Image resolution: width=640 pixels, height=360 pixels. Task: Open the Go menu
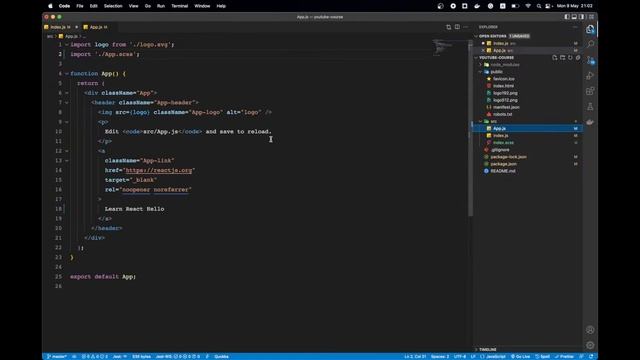point(148,6)
